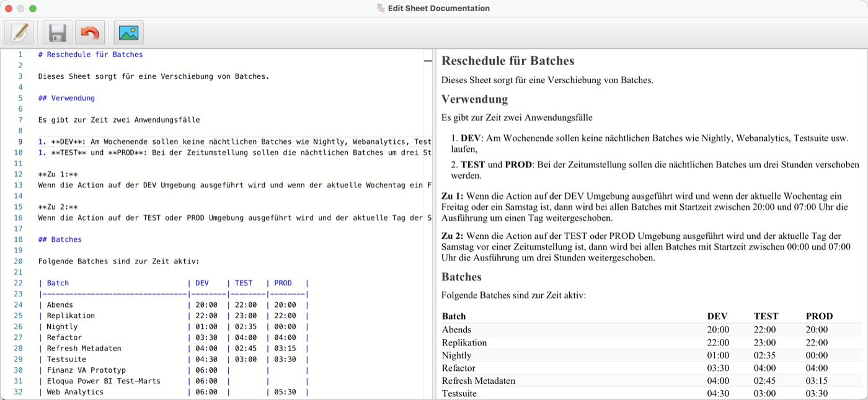Click '| Finanz VA Prototyp' editor row
The width and height of the screenshot is (868, 400).
[x=174, y=370]
